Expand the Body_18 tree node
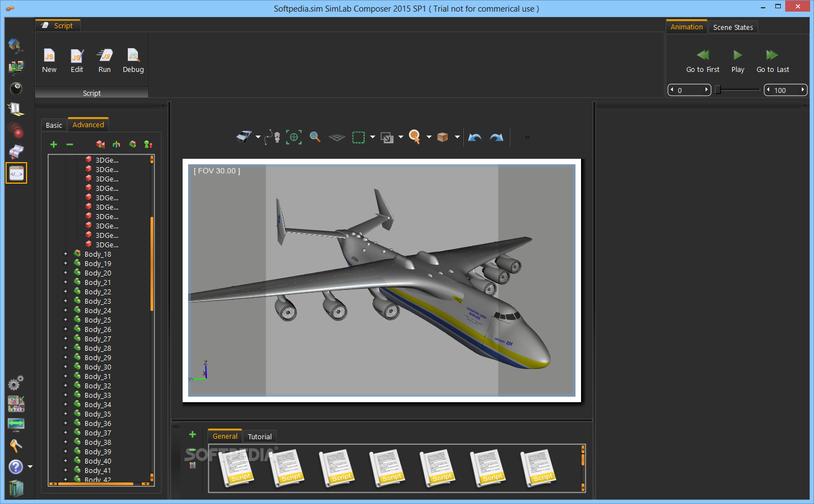This screenshot has width=814, height=504. (65, 254)
